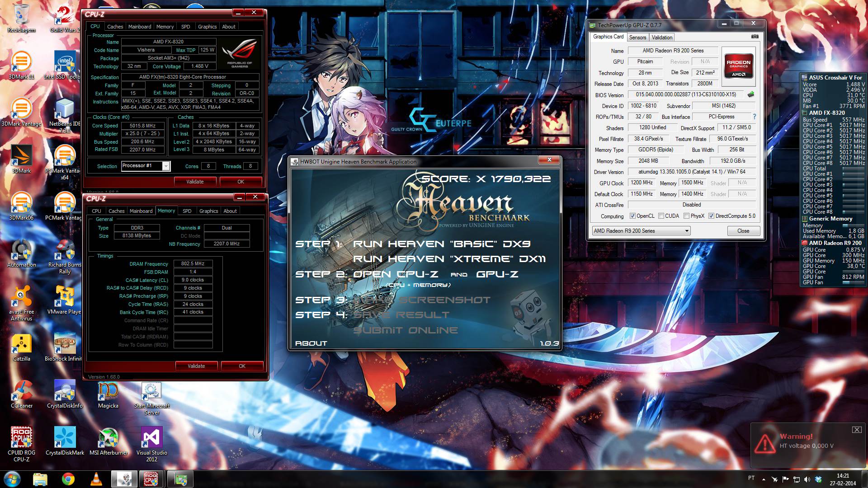The height and width of the screenshot is (488, 868).
Task: Toggle the OpenCL checkbox in GPU-Z
Action: [632, 216]
